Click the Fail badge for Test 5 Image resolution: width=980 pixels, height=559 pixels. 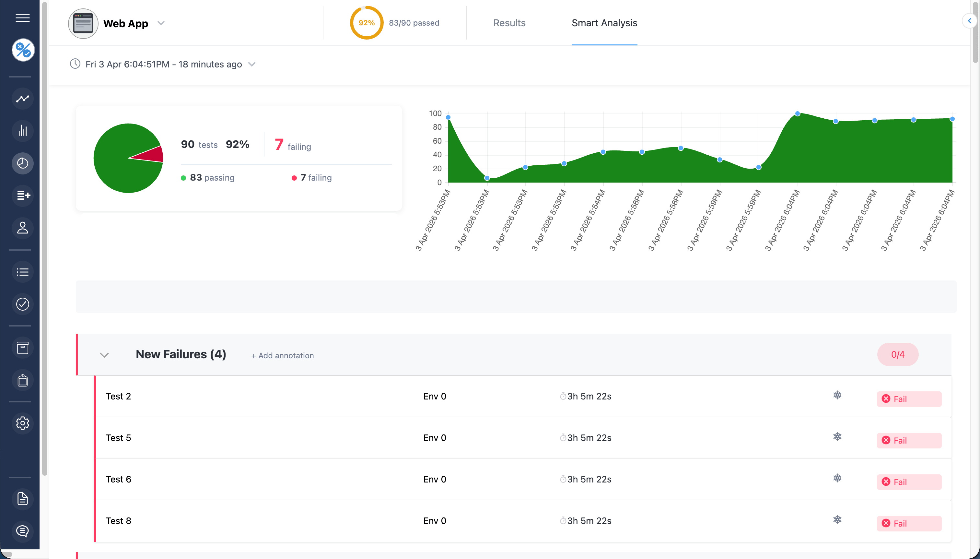[x=909, y=440]
